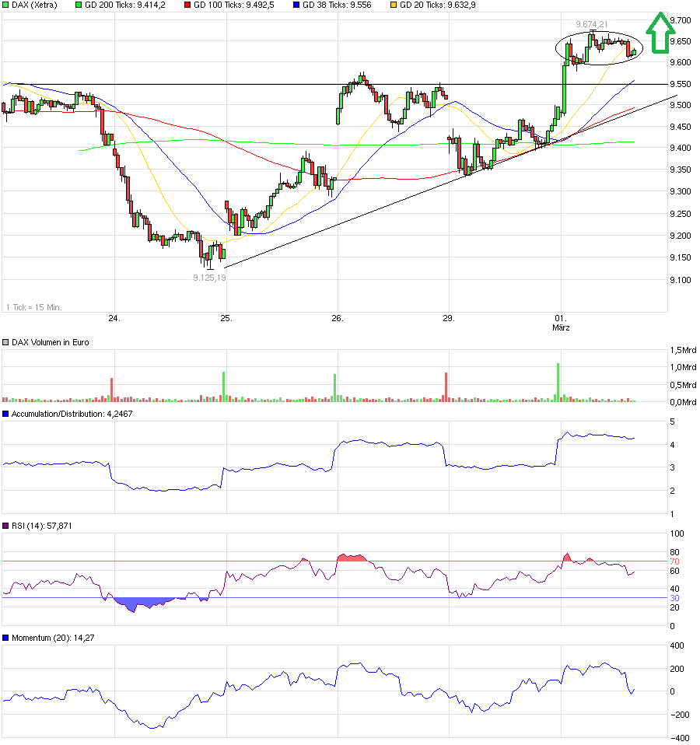The width and height of the screenshot is (700, 745).
Task: Click 'GD 200 Ticks: 9.414,2' label
Action: 125,5
